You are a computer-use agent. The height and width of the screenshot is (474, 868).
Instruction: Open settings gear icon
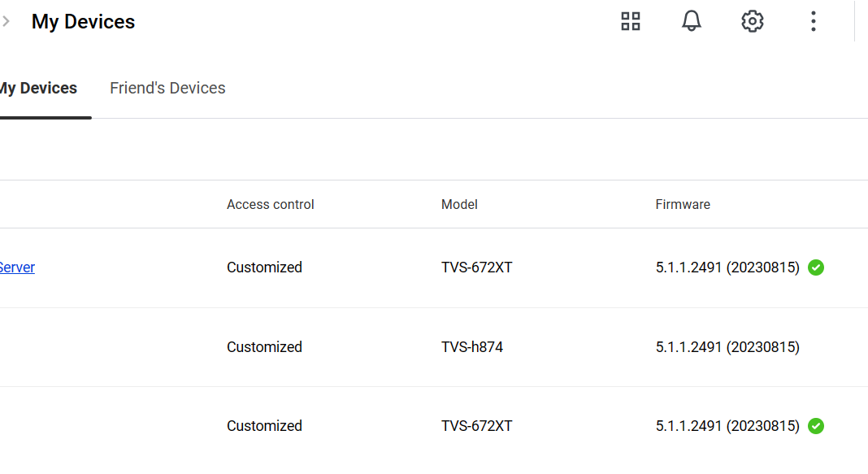[x=753, y=22]
